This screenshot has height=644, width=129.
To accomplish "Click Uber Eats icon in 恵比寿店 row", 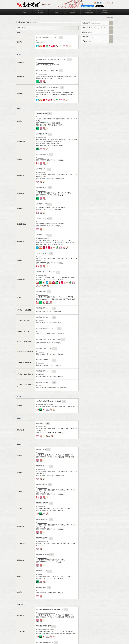I will pos(37,128).
